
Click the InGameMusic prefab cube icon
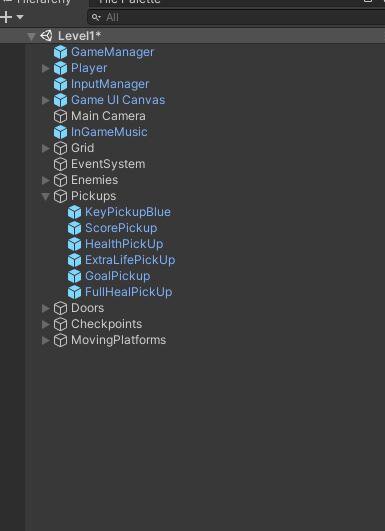click(60, 132)
